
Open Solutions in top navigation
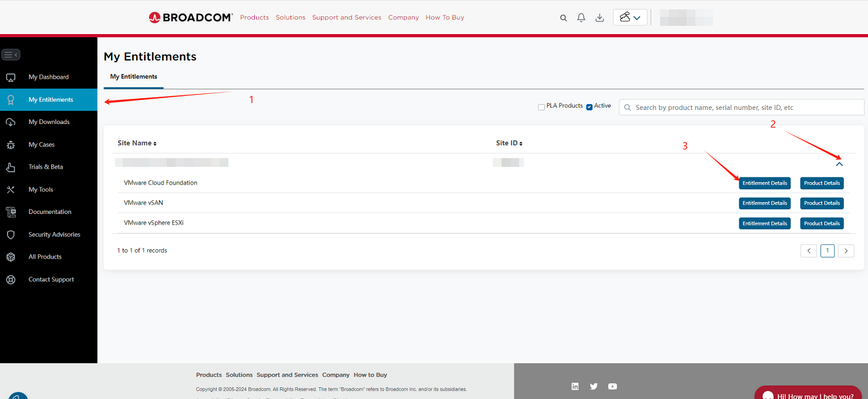tap(291, 18)
